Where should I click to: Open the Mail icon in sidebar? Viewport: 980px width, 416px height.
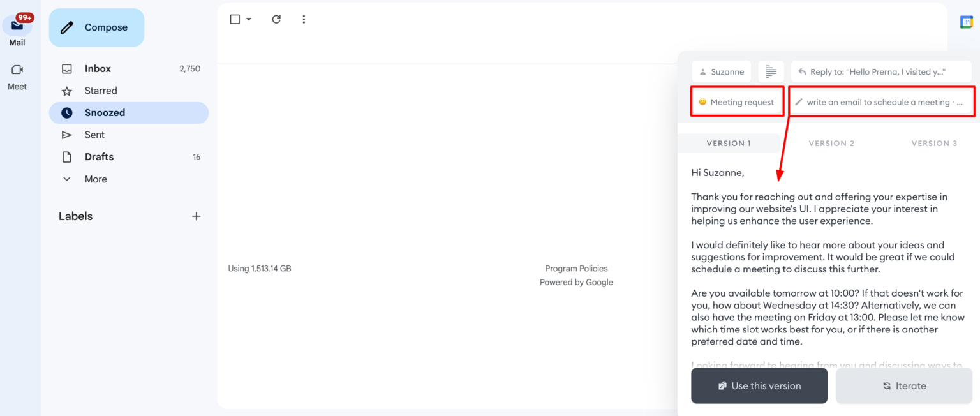coord(17,26)
